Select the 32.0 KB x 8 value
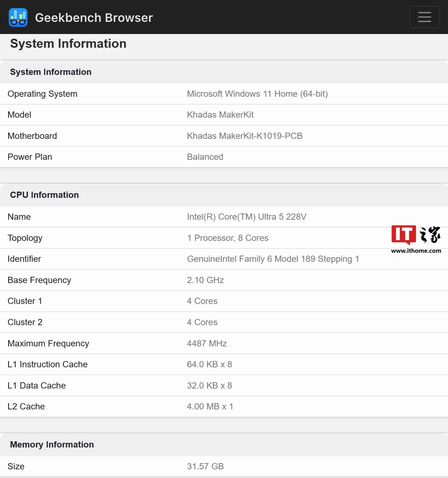448x478 pixels. [209, 386]
